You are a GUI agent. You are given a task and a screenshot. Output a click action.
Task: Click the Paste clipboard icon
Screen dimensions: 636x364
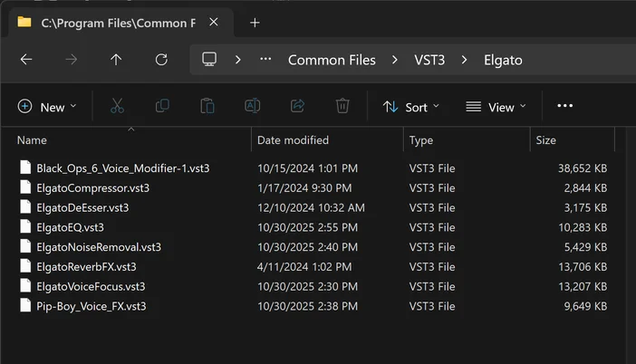pyautogui.click(x=207, y=106)
